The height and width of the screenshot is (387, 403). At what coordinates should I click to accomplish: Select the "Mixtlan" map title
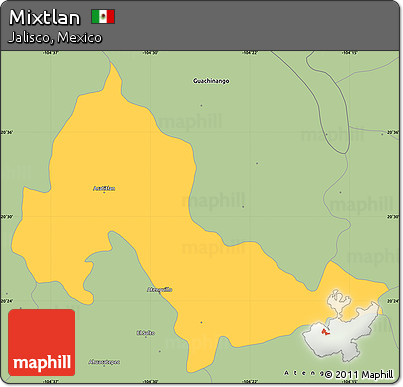coord(44,18)
